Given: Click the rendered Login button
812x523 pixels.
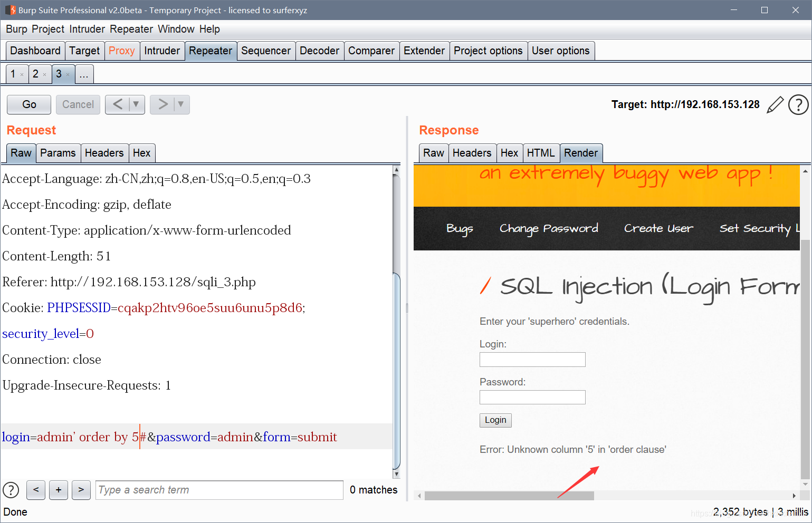Looking at the screenshot, I should coord(495,420).
